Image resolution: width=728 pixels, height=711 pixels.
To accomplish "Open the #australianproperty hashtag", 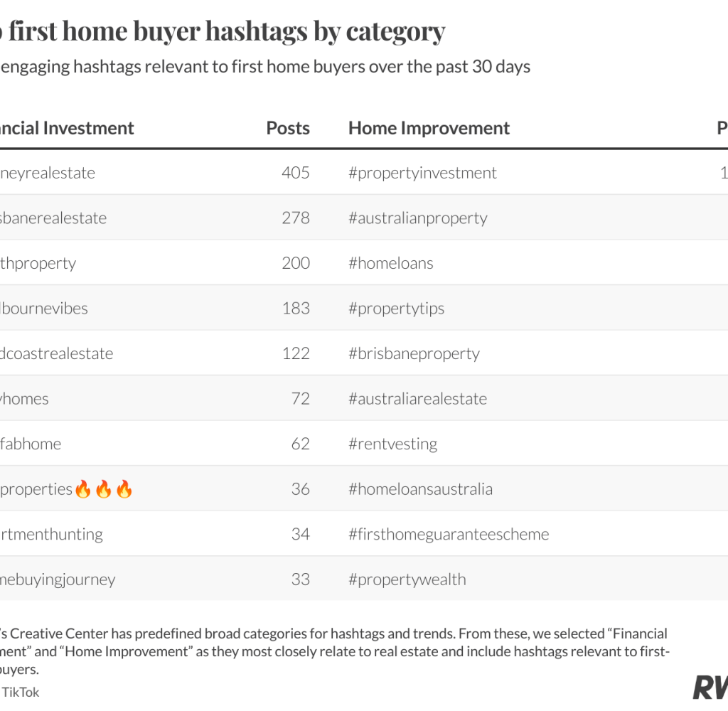I will coord(418,218).
